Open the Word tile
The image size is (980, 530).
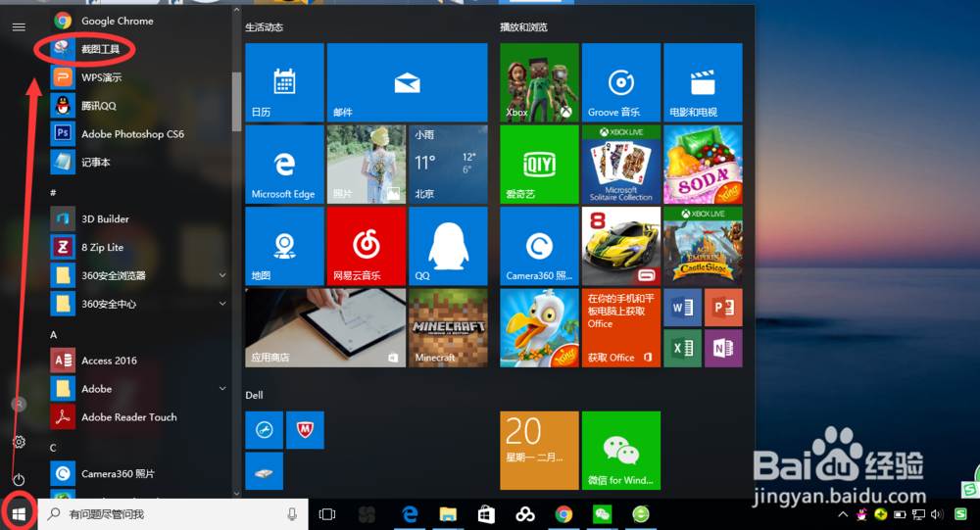682,308
